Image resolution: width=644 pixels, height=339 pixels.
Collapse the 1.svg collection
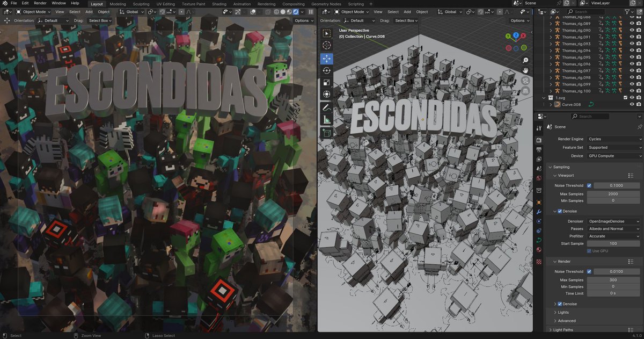point(543,98)
